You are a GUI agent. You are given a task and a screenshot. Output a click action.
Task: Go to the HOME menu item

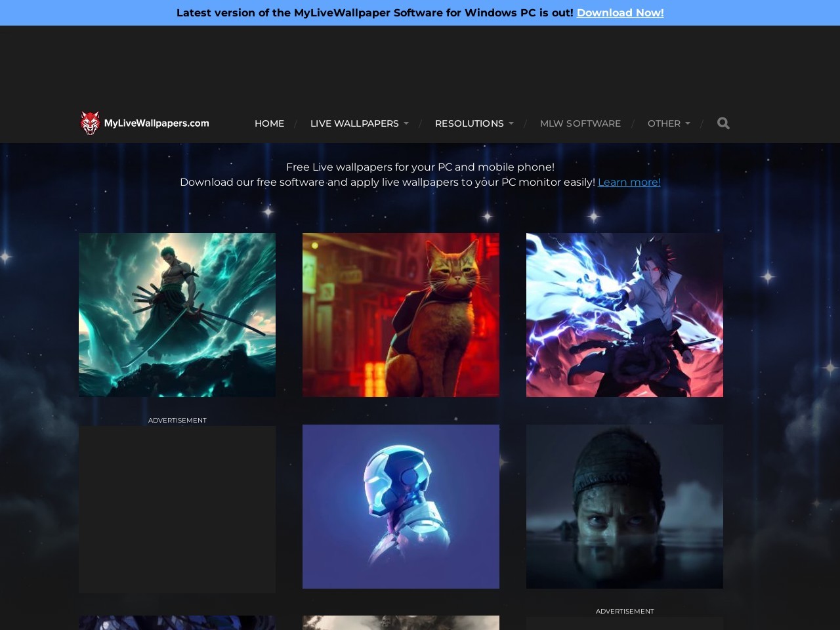269,123
